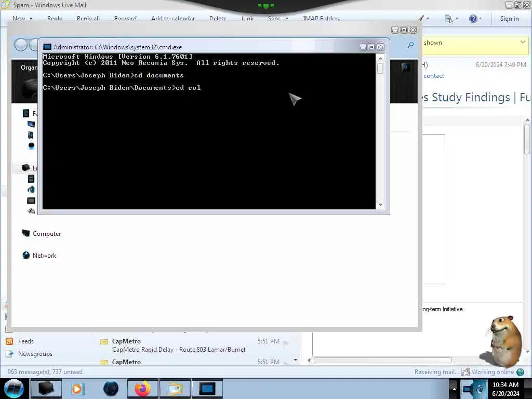
Task: Open the Windows Start orb
Action: tap(14, 389)
